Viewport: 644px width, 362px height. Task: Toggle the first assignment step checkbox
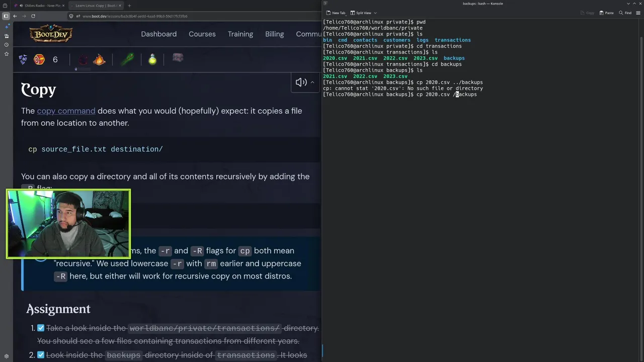point(41,328)
